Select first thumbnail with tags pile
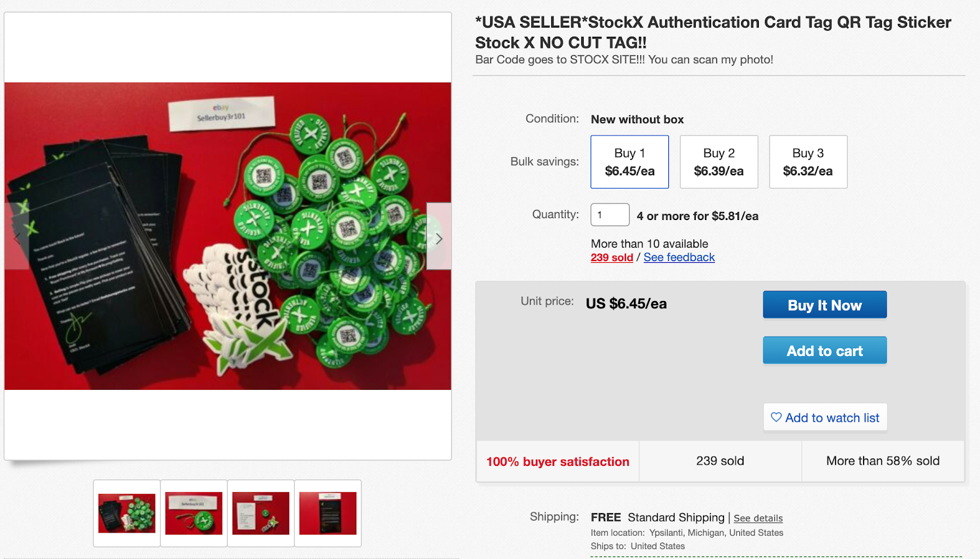The image size is (980, 559). 127,513
